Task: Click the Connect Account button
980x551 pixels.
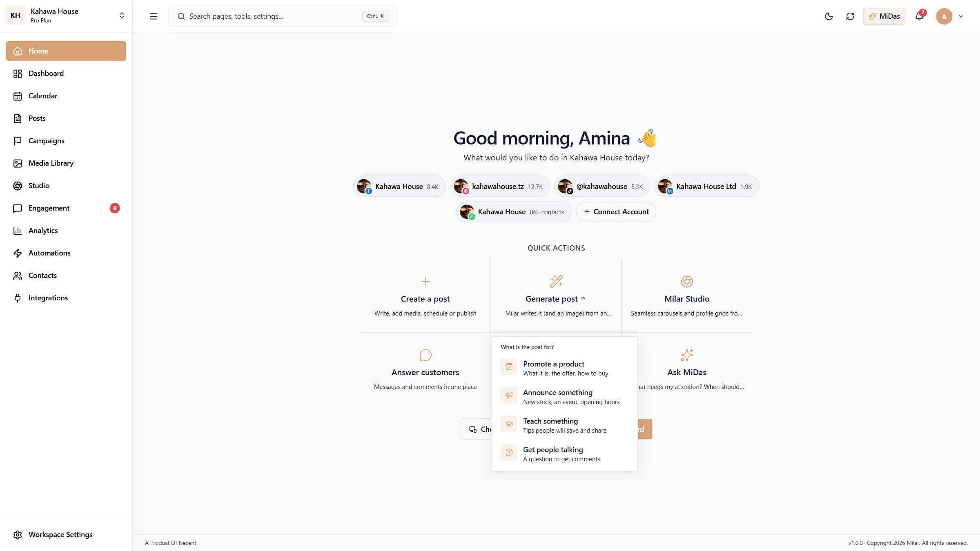Action: (616, 212)
